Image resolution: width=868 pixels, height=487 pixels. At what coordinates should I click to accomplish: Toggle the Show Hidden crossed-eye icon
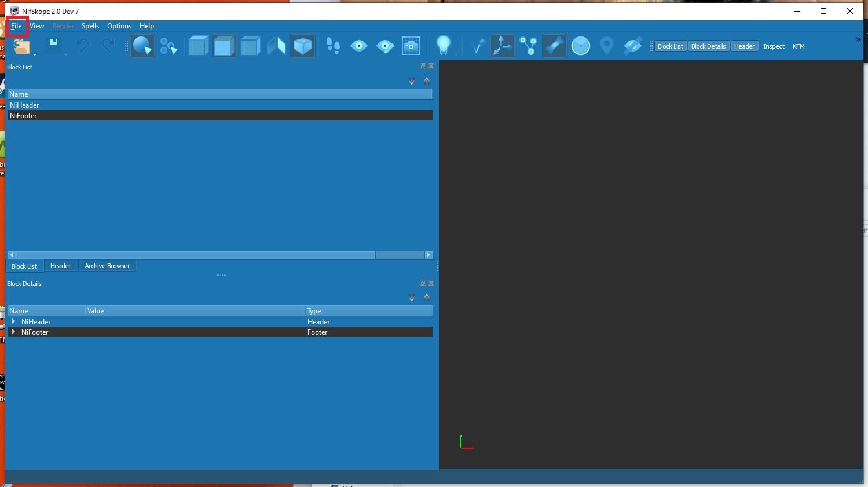click(x=633, y=46)
